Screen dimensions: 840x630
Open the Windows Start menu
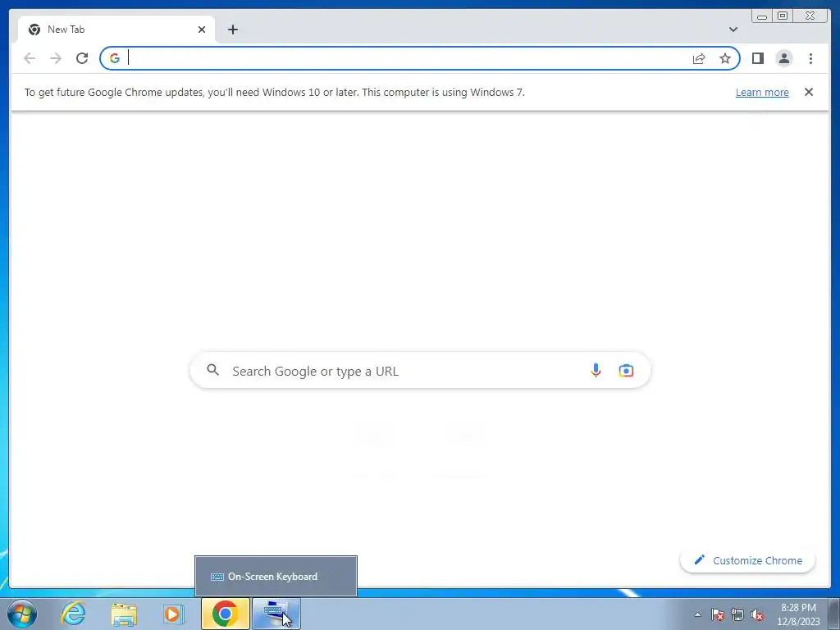pos(22,614)
